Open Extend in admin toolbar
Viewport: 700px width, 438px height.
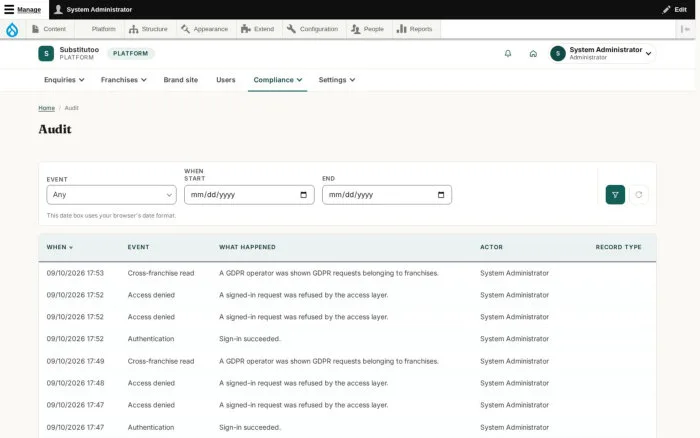[258, 29]
